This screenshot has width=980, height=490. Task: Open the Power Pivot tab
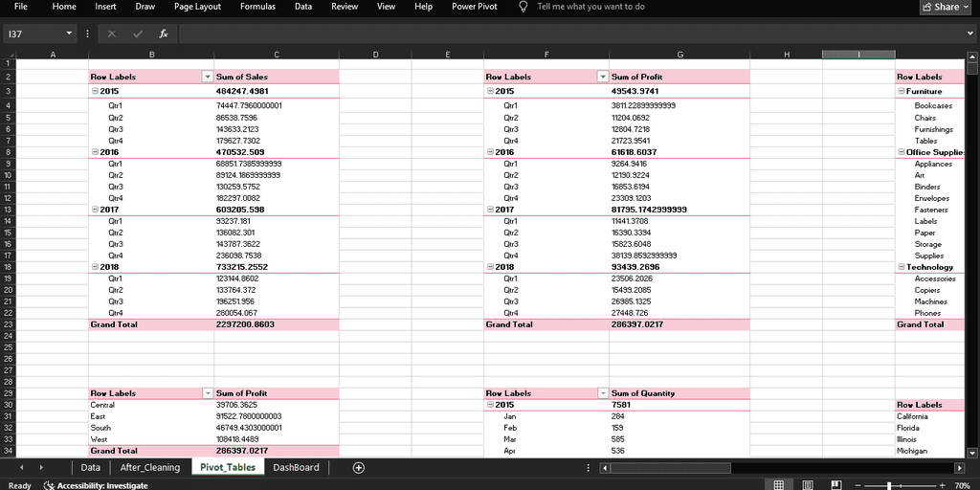[475, 7]
